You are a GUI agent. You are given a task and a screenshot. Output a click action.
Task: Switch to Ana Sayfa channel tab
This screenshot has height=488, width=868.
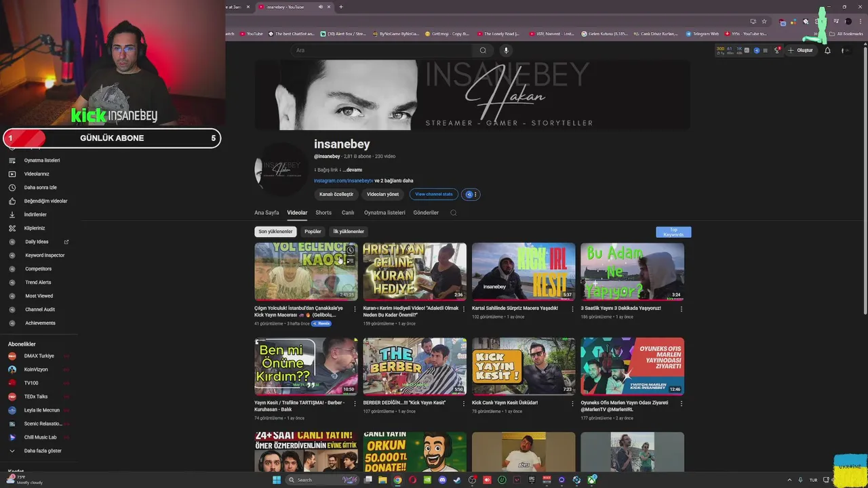[267, 213]
